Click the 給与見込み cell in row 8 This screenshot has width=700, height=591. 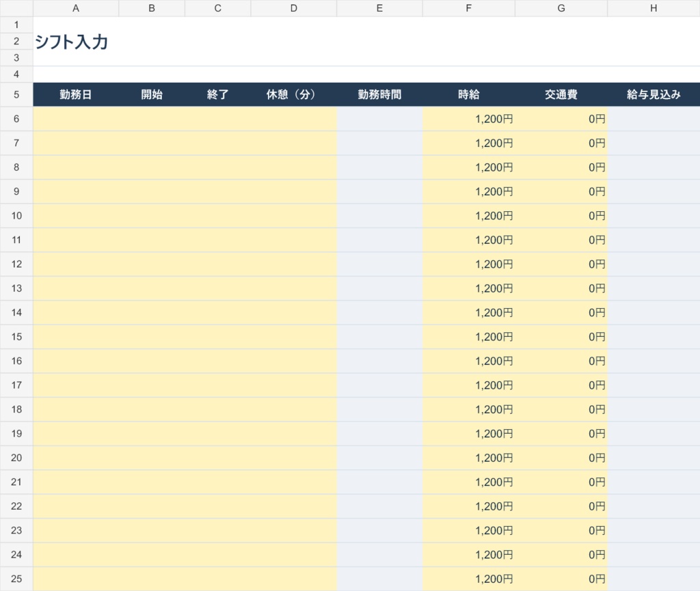click(654, 167)
